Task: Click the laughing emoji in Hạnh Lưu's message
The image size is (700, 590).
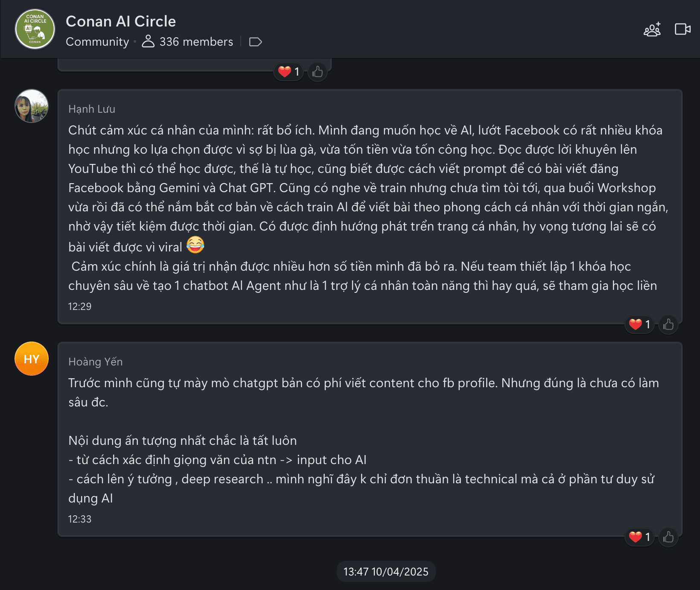Action: [195, 245]
